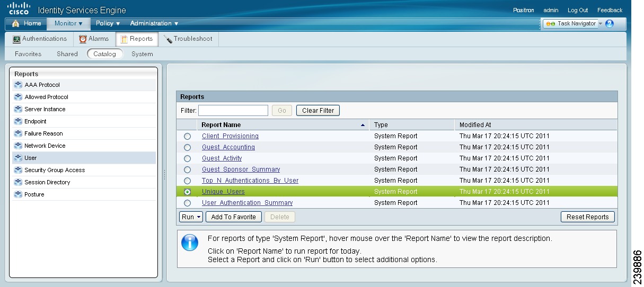Open the Administration menu dropdown
Screen dimensions: 644x287
point(154,23)
